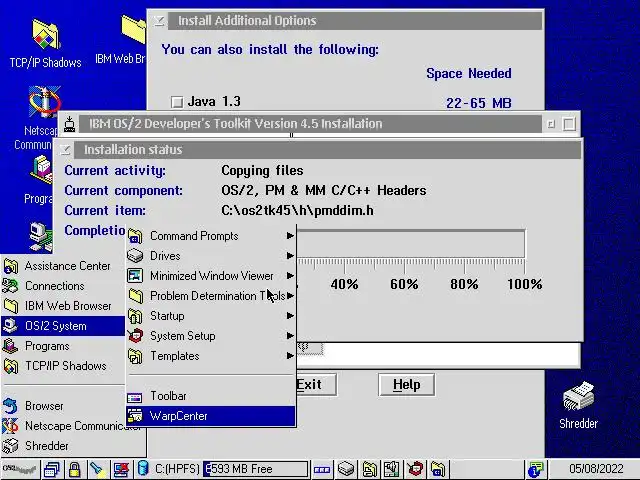
Task: Expand the System Setup submenu arrow
Action: point(290,336)
